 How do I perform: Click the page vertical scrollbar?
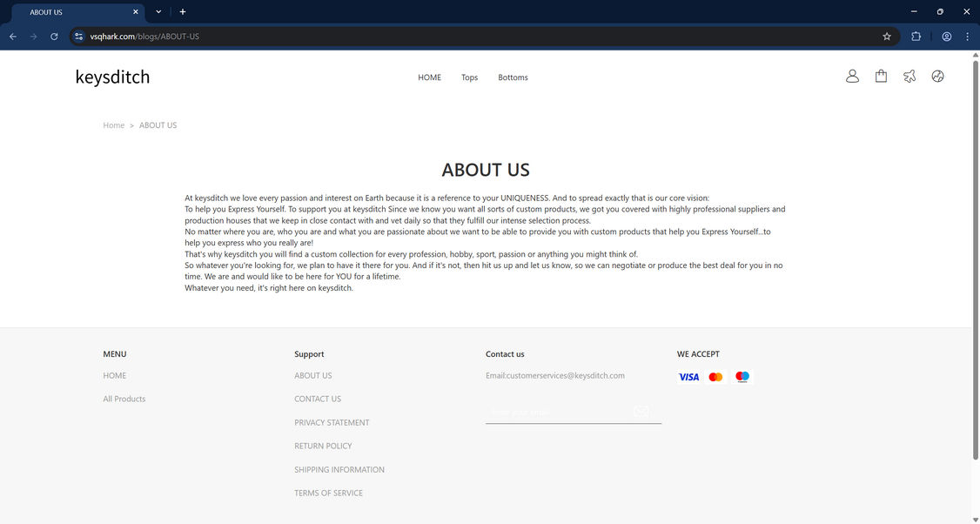975,259
